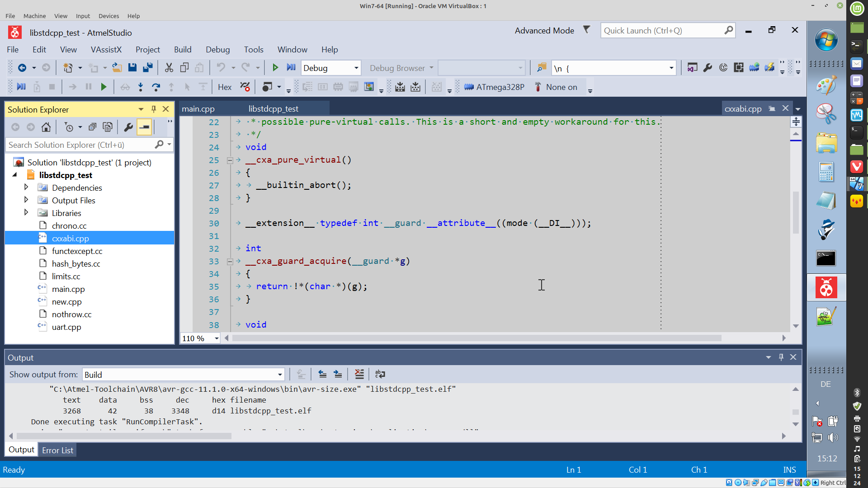Select nothrow.cc in Solution Explorer

click(x=71, y=314)
